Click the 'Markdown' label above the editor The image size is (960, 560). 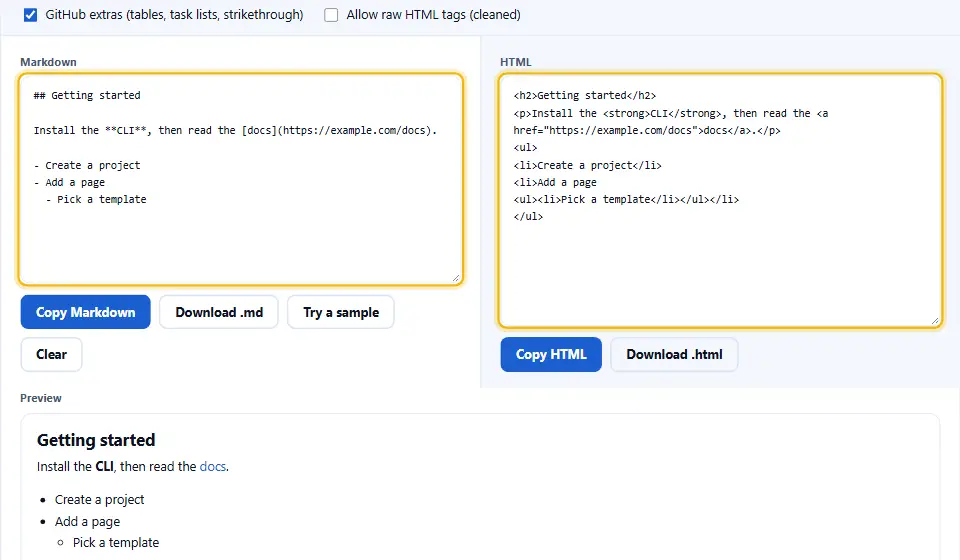[x=48, y=62]
